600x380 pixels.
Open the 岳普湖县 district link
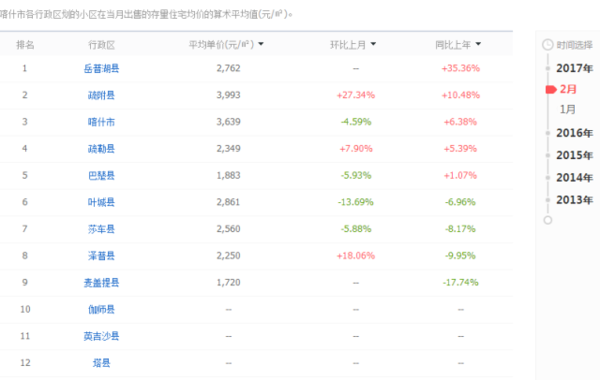[101, 68]
